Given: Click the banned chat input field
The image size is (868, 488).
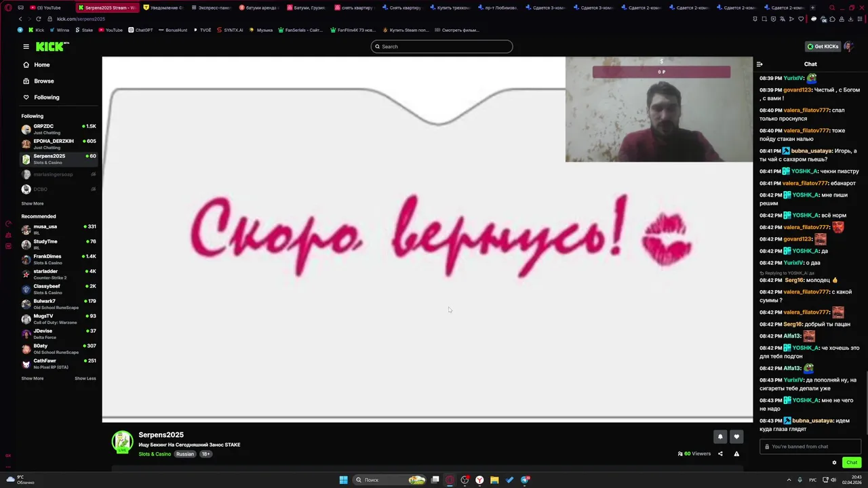Looking at the screenshot, I should (x=810, y=447).
